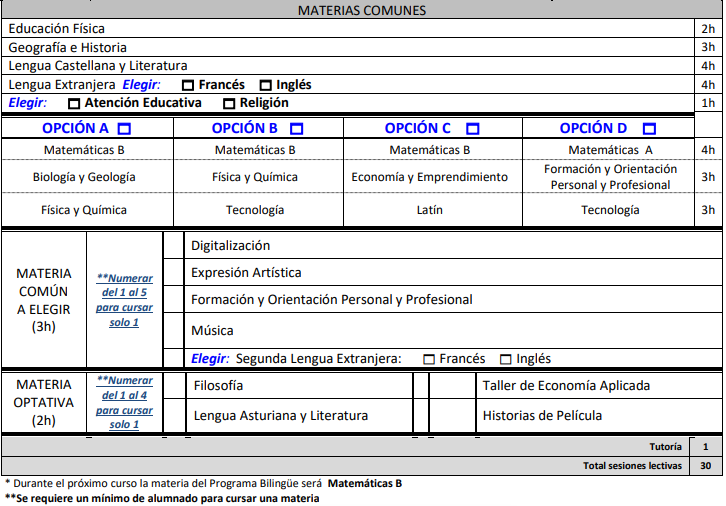Click the numbering box beside Digitalización
This screenshot has width=726, height=506.
pyautogui.click(x=174, y=245)
